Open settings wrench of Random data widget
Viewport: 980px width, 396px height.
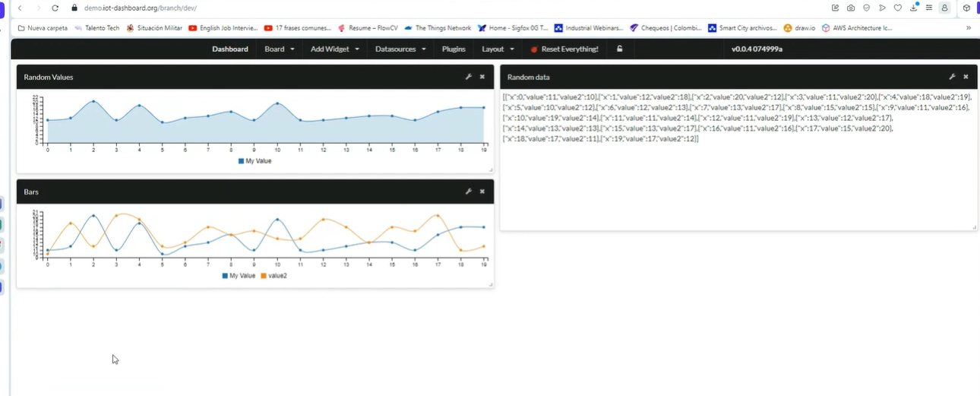(952, 77)
